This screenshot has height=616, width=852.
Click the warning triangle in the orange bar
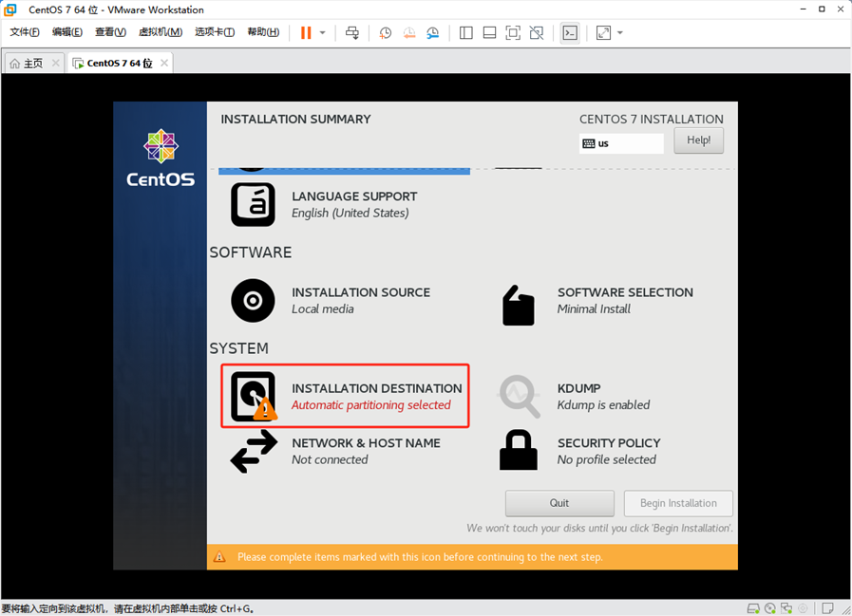[219, 557]
